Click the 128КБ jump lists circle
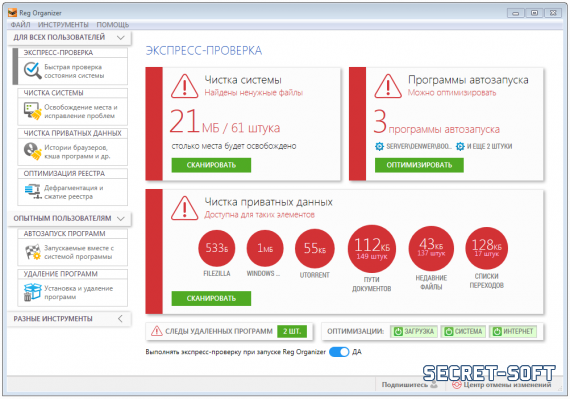 click(486, 248)
